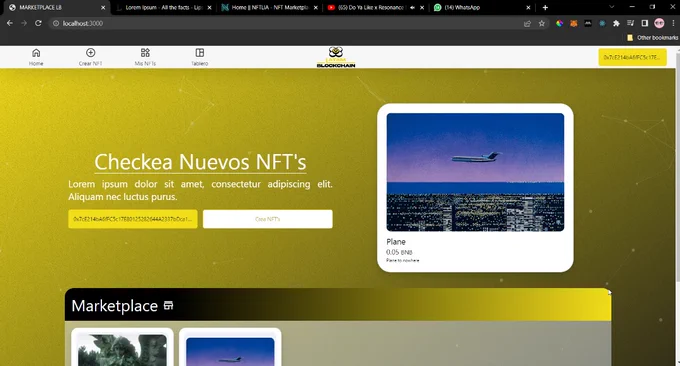Open the Extensions puzzle menu
Screen dimensions: 680x366
click(616, 23)
